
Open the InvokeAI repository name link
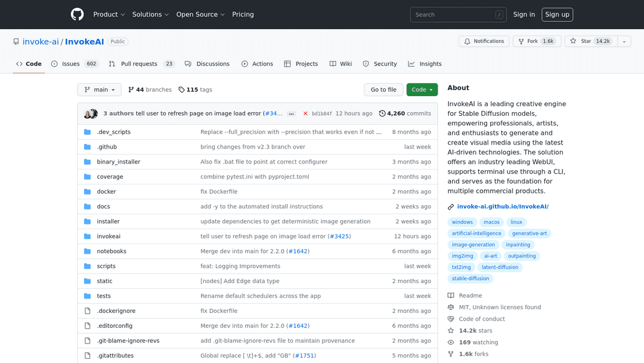coord(84,42)
